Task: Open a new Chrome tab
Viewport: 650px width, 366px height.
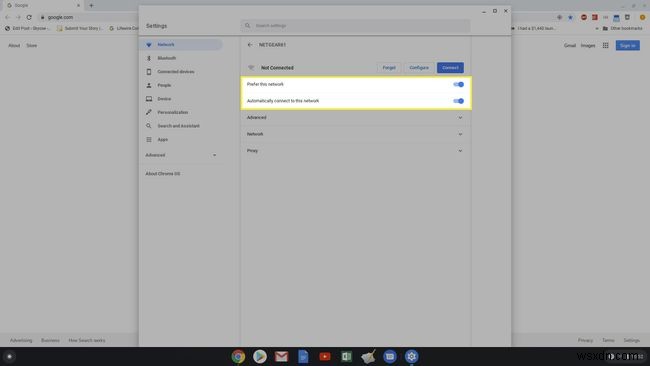Action: (91, 5)
